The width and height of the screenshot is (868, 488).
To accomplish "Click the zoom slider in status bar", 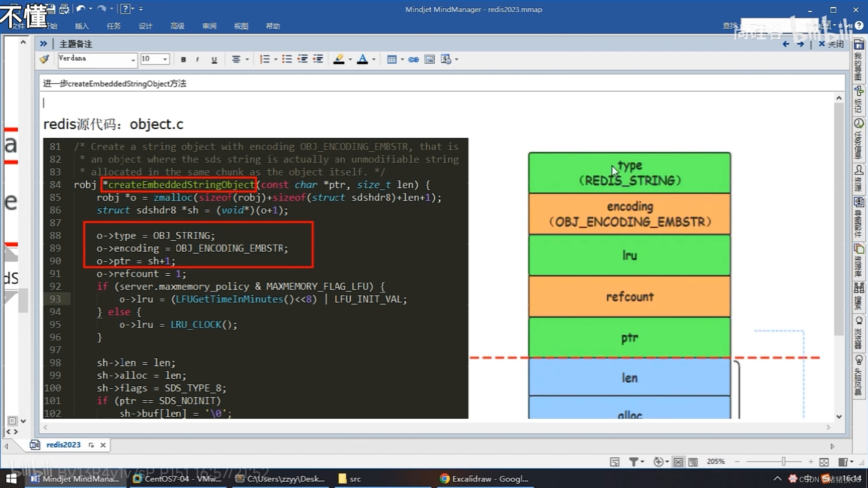I will 784,461.
